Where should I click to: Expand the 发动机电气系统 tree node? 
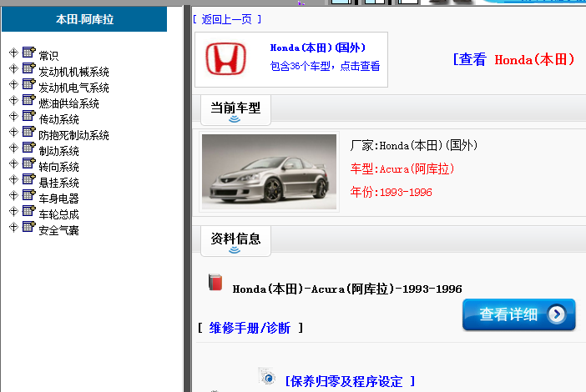coord(13,84)
